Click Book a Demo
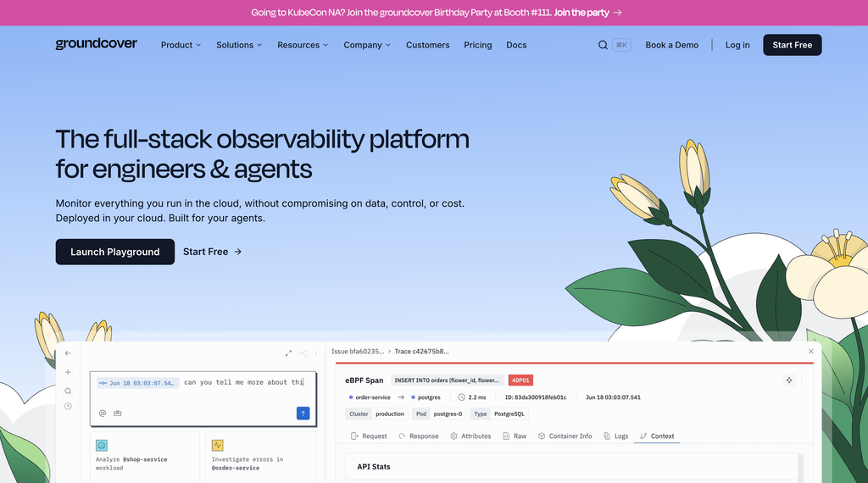Viewport: 868px width, 483px height. coord(672,45)
